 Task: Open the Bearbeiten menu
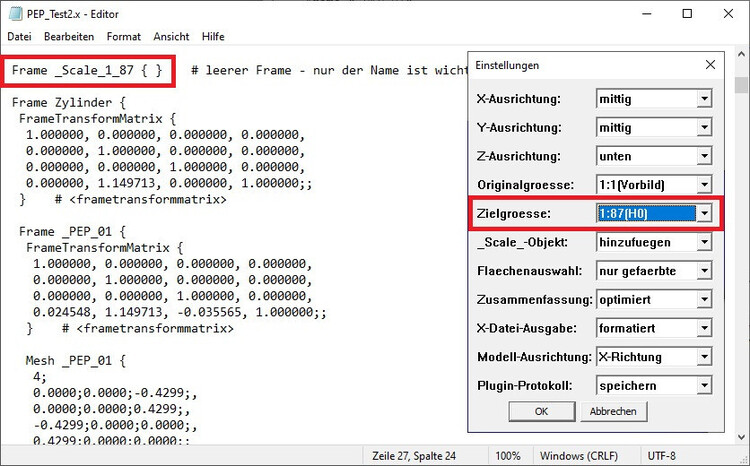[x=69, y=36]
